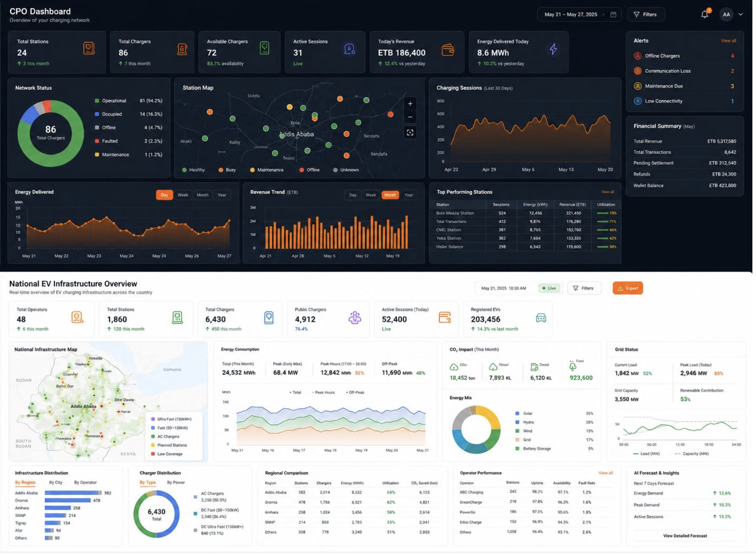Select the Year tab in Revenue Trend
The image size is (756, 554).
click(x=408, y=195)
